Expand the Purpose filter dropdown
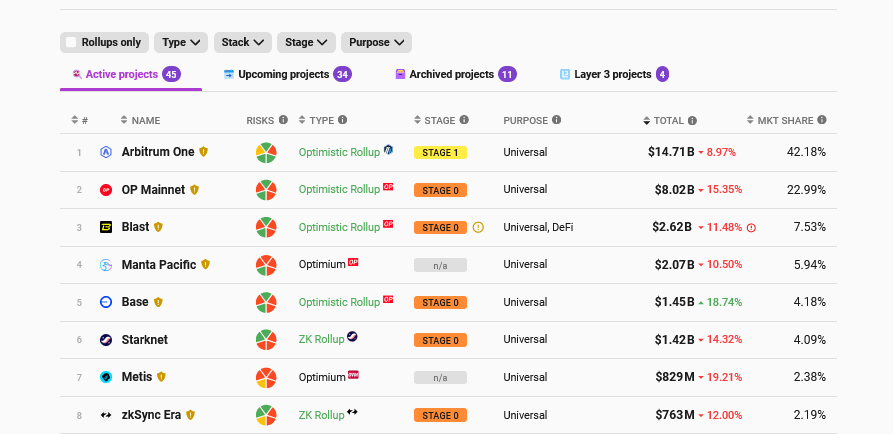The width and height of the screenshot is (893, 434). click(x=376, y=42)
